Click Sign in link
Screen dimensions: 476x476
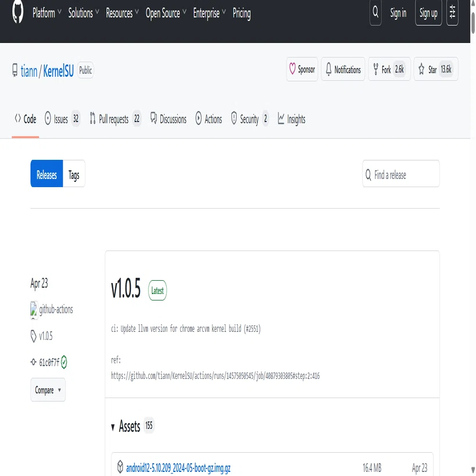click(x=398, y=13)
